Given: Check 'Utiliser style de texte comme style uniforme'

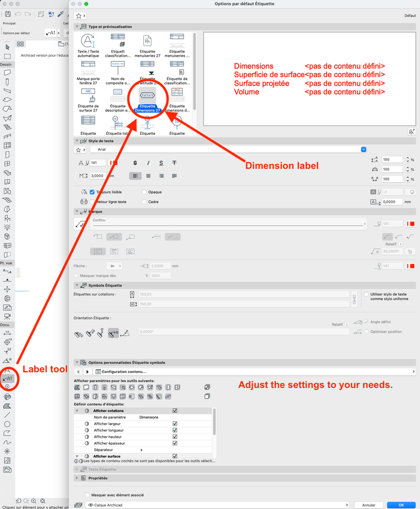Looking at the screenshot, I should 366,294.
